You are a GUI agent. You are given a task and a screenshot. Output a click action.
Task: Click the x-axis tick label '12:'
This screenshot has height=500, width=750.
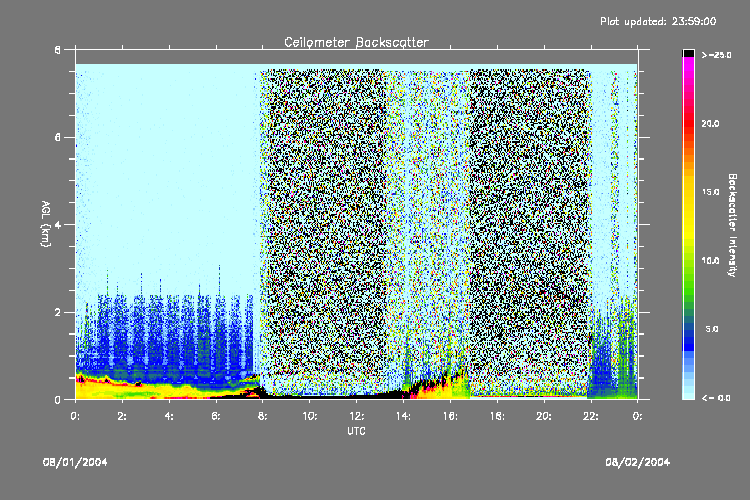[356, 416]
